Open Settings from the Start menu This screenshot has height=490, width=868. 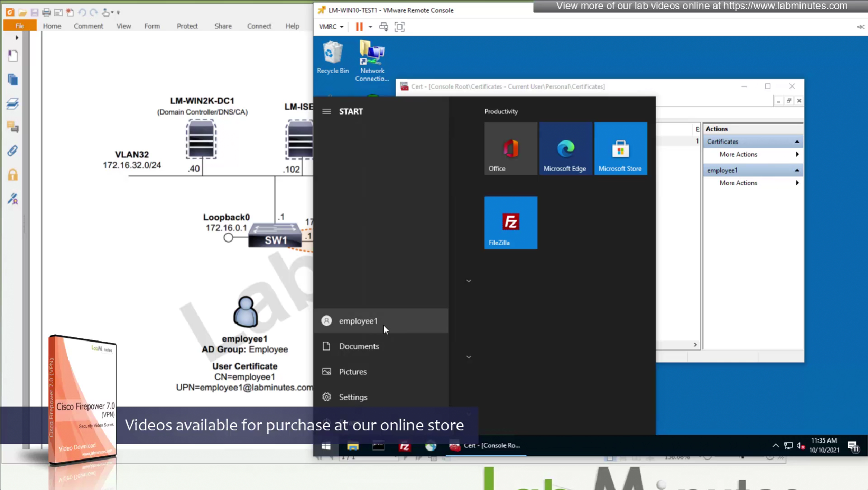pyautogui.click(x=353, y=397)
